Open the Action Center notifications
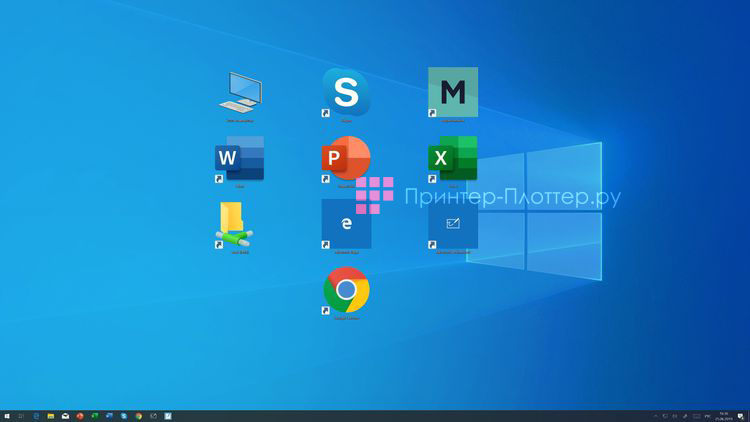 pos(741,415)
